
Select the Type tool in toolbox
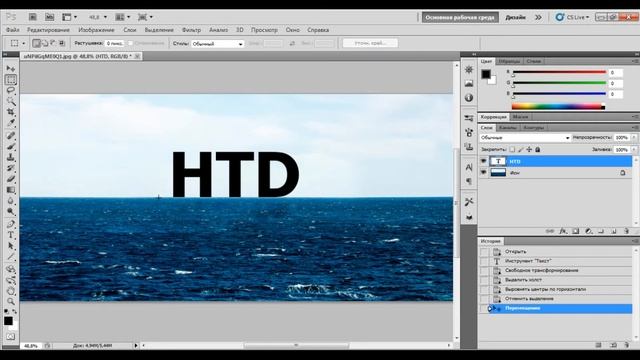pyautogui.click(x=11, y=235)
